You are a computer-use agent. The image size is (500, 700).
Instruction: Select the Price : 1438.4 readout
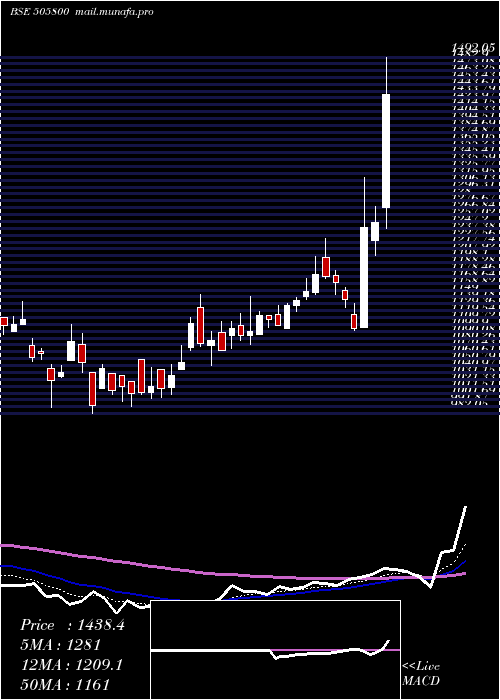pos(72,625)
